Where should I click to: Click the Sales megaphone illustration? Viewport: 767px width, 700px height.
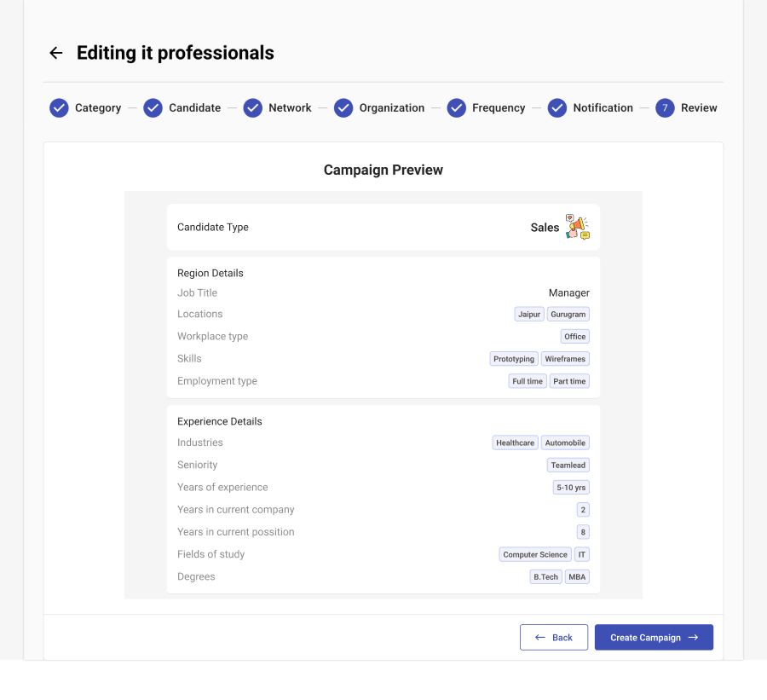click(578, 227)
